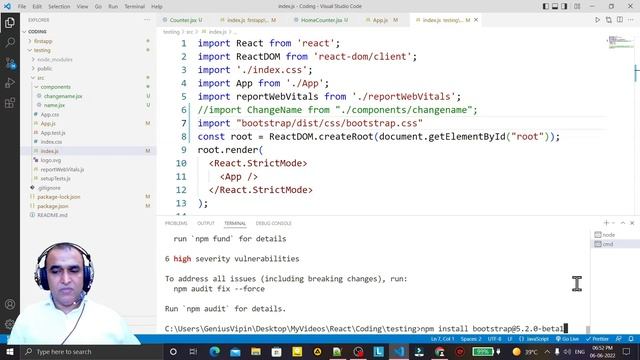Open File Explorer from taskbar
The width and height of the screenshot is (640, 360).
pos(256,351)
